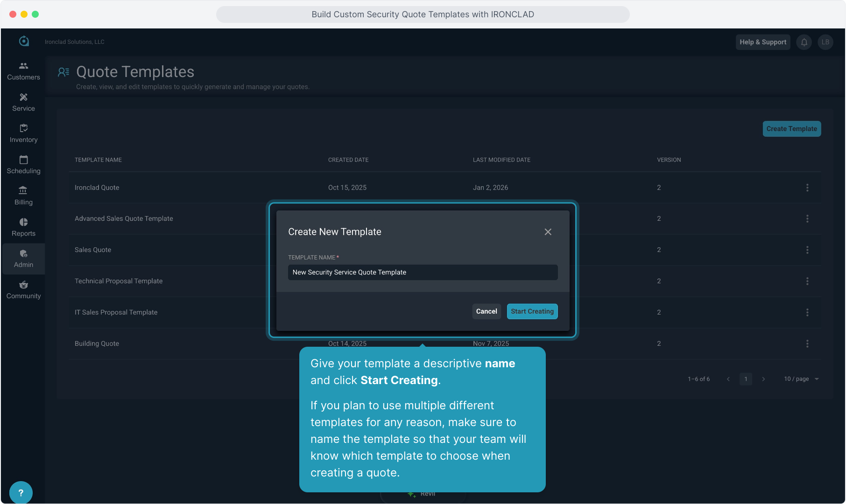
Task: Go to the Service tools section
Action: pos(23,103)
